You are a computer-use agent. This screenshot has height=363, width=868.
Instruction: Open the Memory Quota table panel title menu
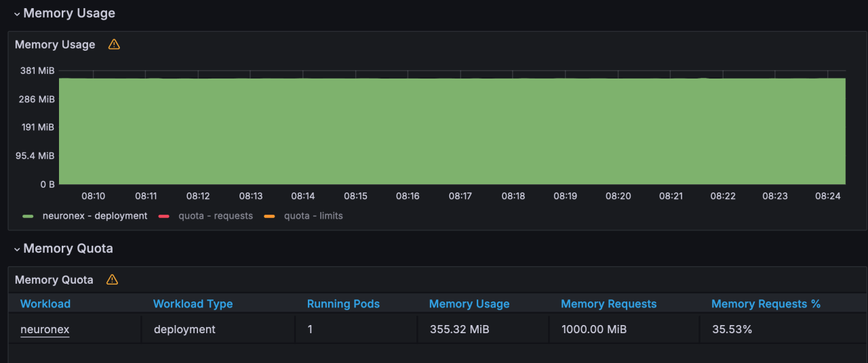[54, 280]
